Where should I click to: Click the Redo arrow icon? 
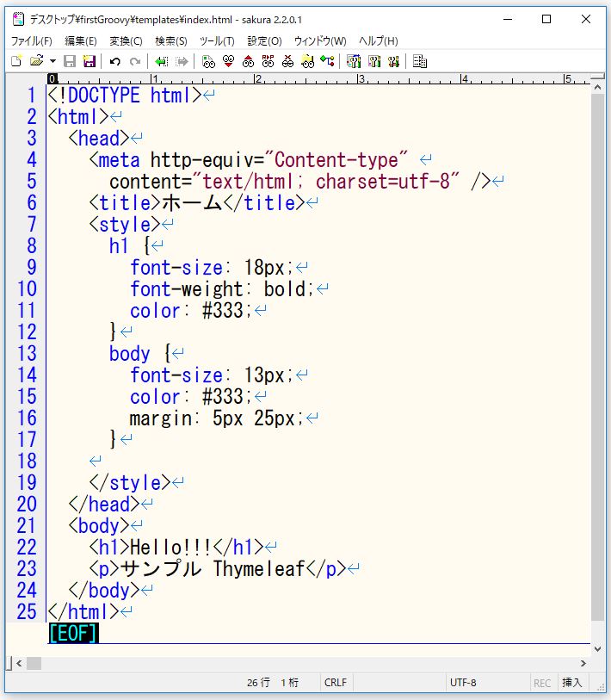tap(135, 61)
